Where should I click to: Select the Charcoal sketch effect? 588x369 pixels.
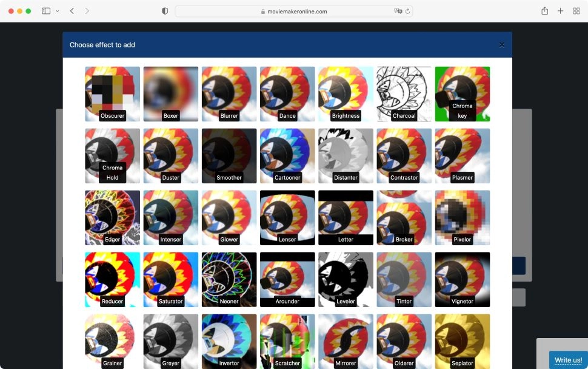point(404,94)
